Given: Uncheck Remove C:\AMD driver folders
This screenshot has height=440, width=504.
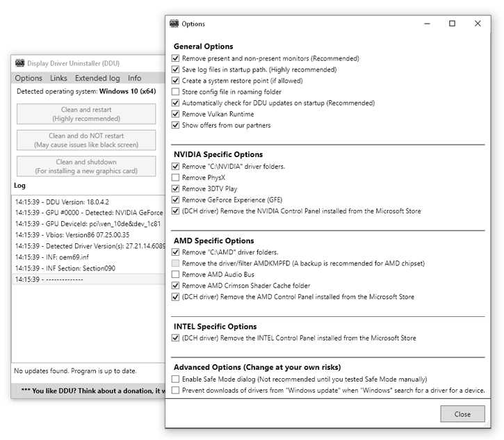Looking at the screenshot, I should 175,252.
